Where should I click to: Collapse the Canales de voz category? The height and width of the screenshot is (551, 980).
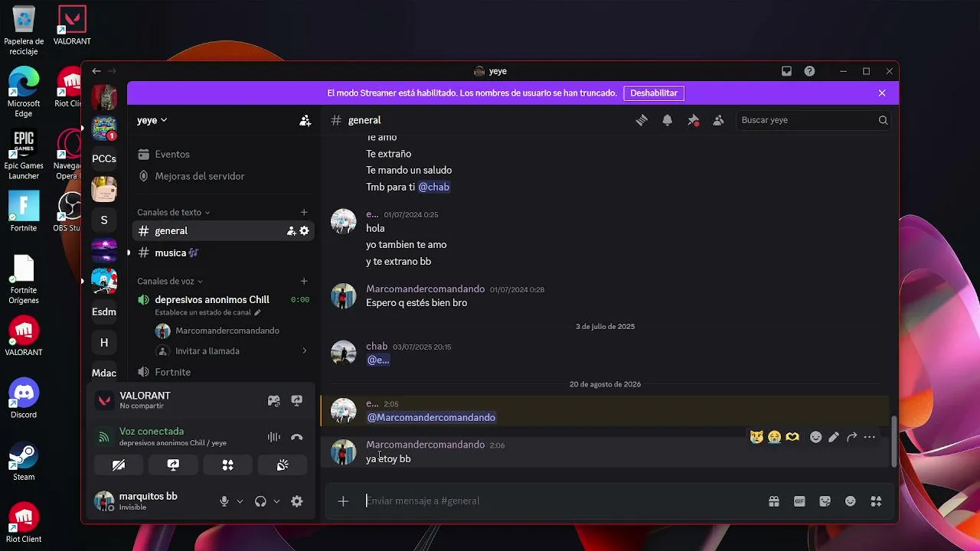[x=170, y=281]
